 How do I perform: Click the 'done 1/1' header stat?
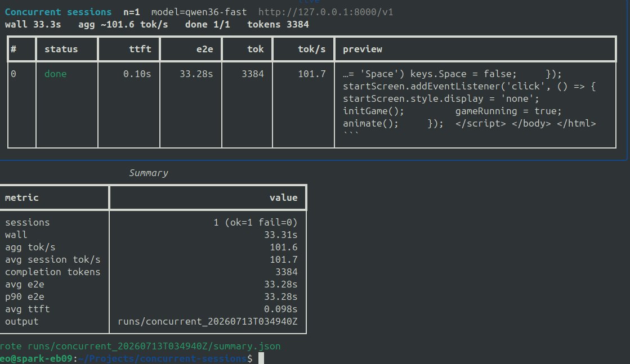coord(207,25)
